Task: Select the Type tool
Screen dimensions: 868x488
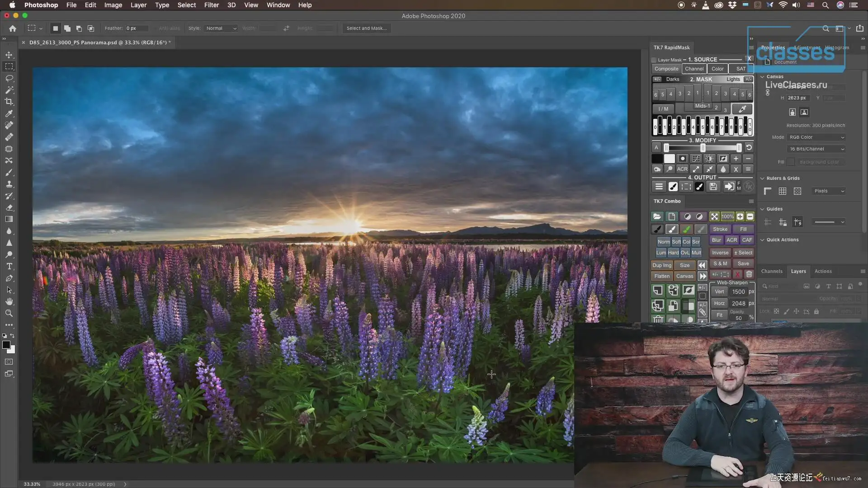Action: [9, 266]
